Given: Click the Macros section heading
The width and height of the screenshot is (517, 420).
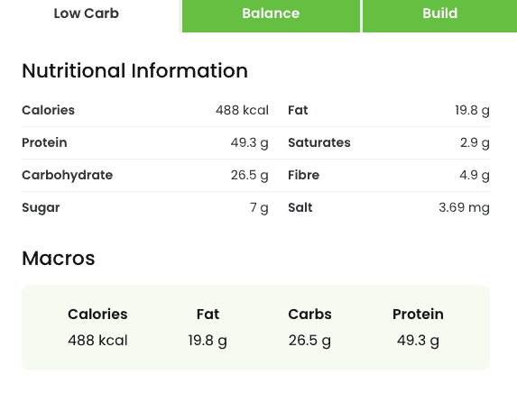Looking at the screenshot, I should pos(59,258).
